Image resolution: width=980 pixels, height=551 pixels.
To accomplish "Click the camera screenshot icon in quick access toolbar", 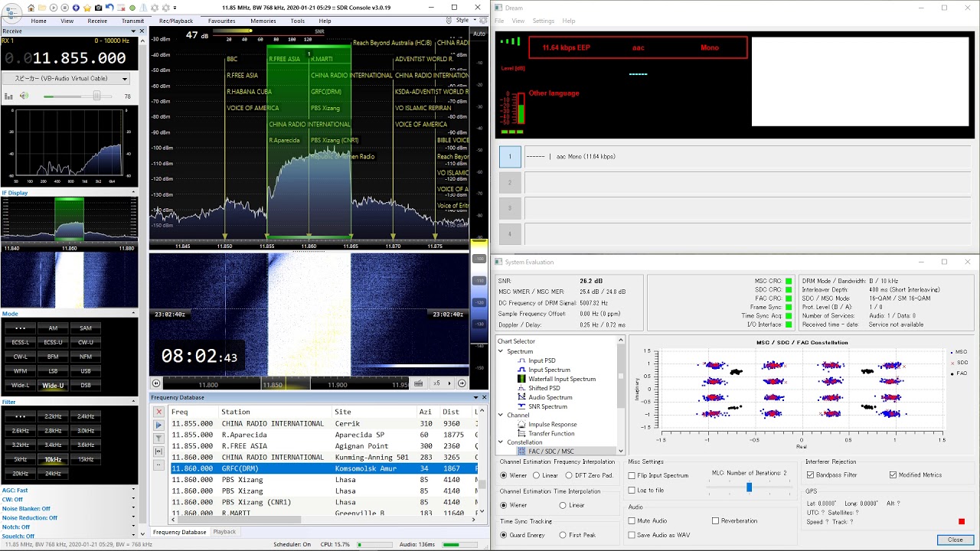I will [98, 8].
